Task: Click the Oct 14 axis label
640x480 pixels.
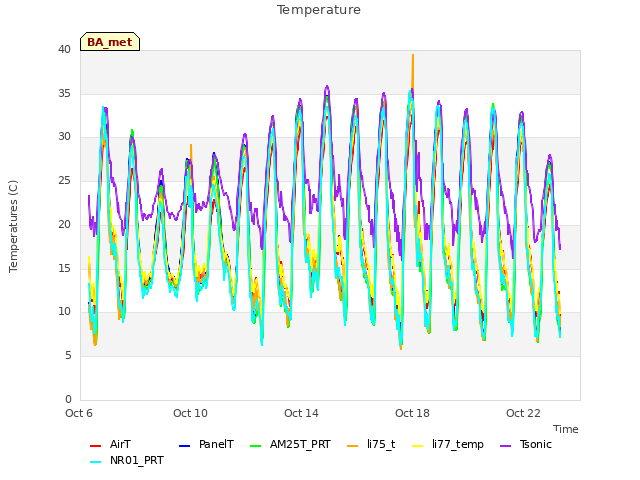Action: point(301,413)
